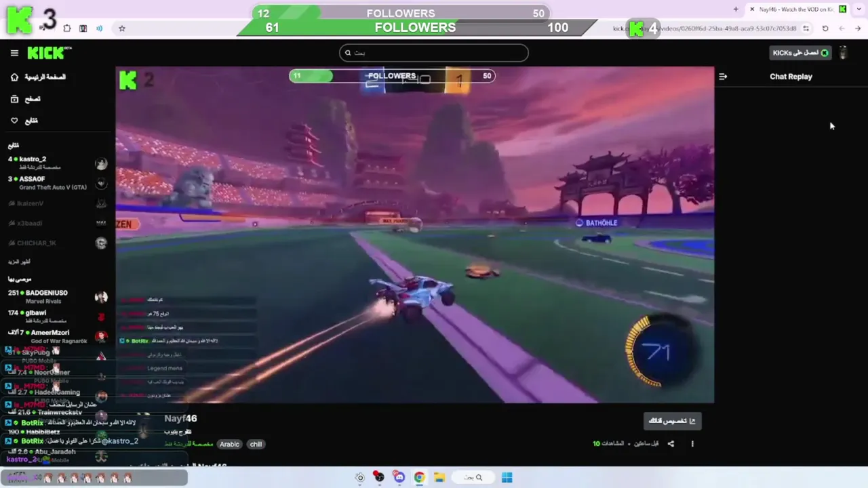Open the Browse section in sidebar
Image resolution: width=868 pixels, height=488 pixels.
[26, 99]
